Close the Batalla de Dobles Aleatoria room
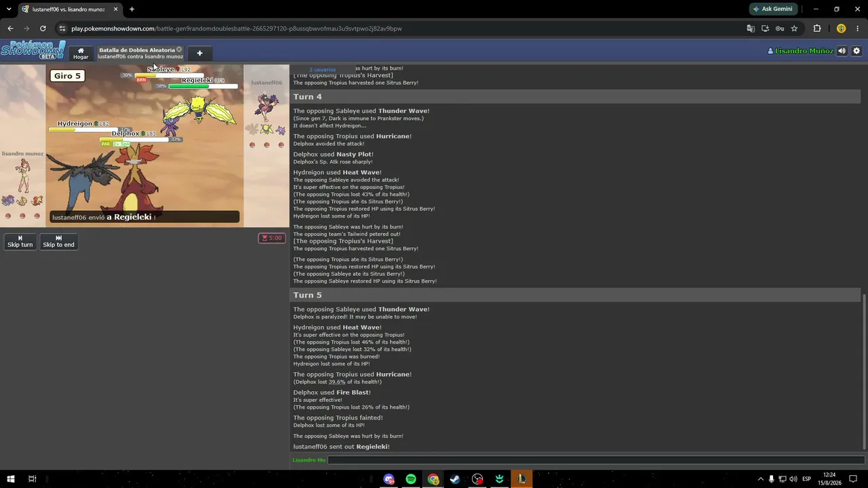The height and width of the screenshot is (488, 868). pos(179,49)
